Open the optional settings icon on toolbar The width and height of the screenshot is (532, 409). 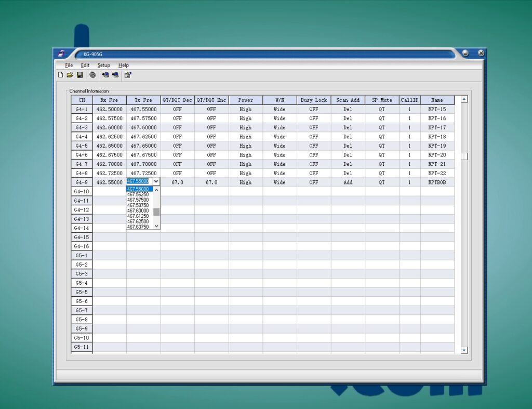[x=128, y=75]
